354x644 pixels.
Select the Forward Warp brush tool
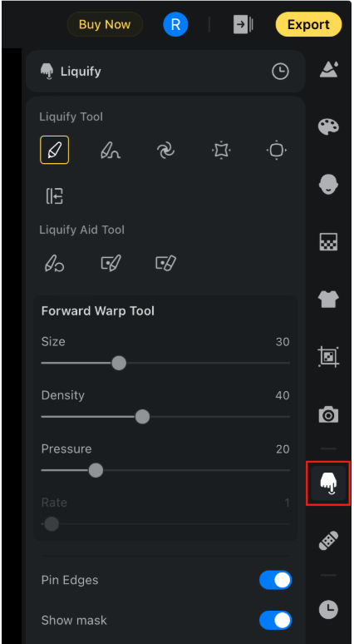pyautogui.click(x=55, y=150)
